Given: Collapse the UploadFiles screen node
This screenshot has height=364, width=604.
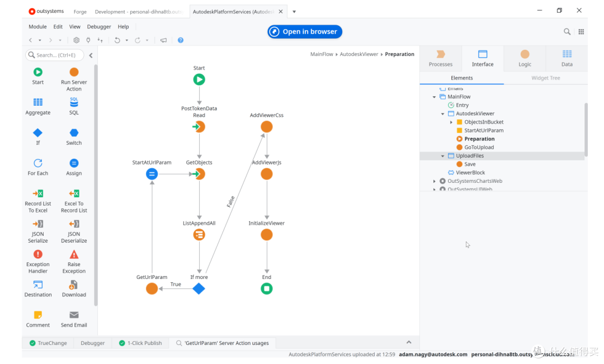Looking at the screenshot, I should [443, 156].
